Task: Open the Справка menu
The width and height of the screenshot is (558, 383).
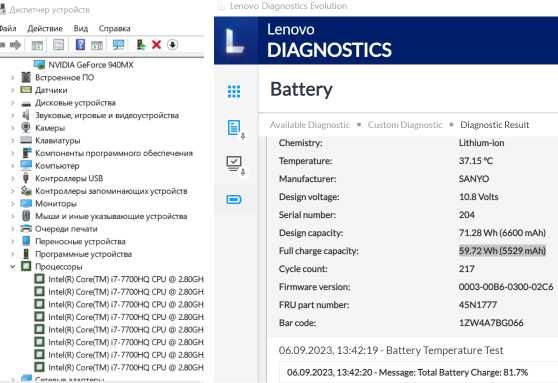Action: (x=114, y=28)
